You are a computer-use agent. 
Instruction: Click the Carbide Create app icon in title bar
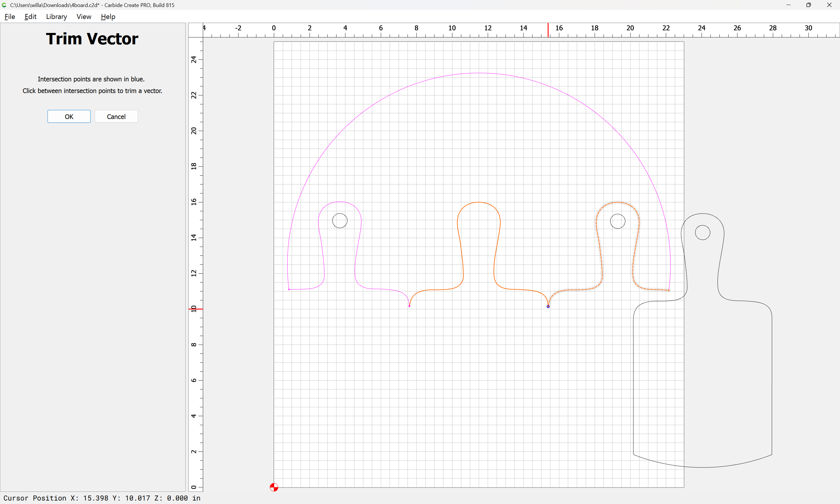4,5
